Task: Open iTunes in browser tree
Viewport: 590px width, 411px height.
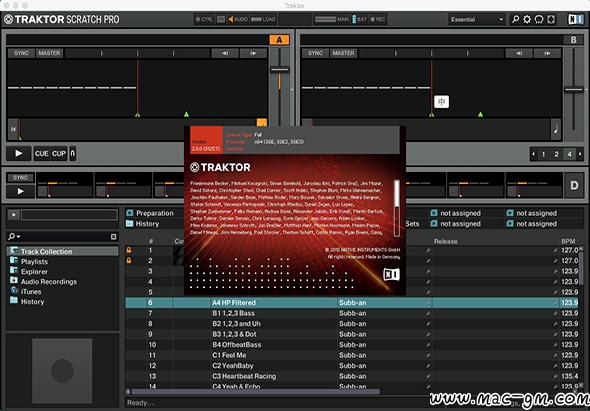Action: [x=26, y=292]
